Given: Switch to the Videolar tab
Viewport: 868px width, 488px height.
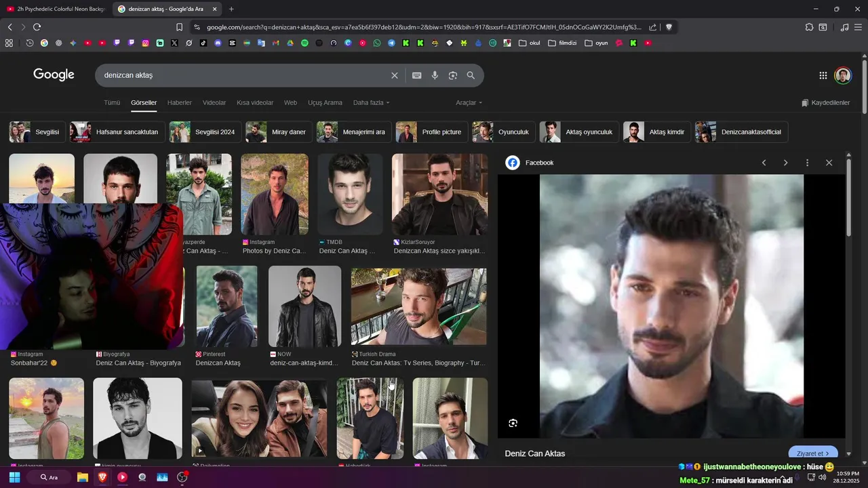Looking at the screenshot, I should (x=214, y=103).
